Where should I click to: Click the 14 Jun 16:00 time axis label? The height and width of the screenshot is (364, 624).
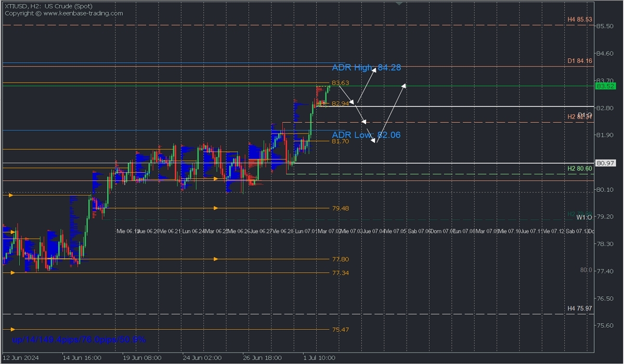pyautogui.click(x=82, y=358)
